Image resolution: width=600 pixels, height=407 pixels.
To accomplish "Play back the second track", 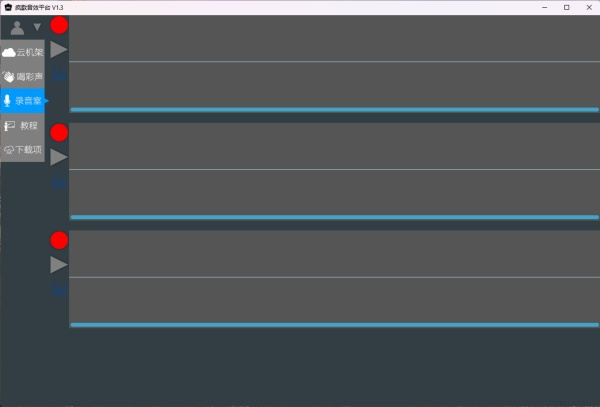I will pos(59,157).
